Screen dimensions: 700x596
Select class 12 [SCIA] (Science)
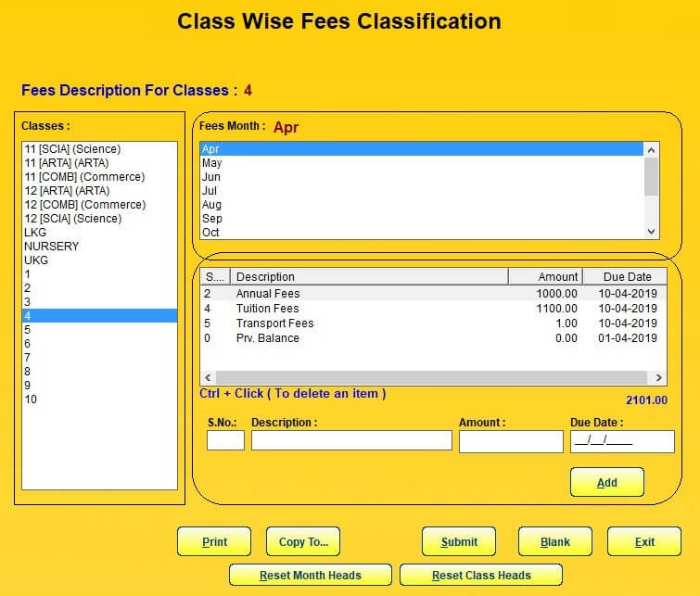(99, 219)
